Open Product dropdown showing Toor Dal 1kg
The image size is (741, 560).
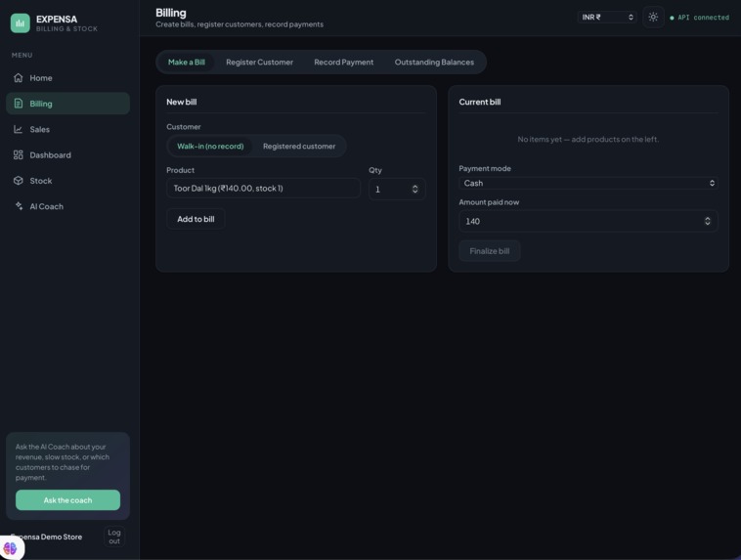point(263,188)
